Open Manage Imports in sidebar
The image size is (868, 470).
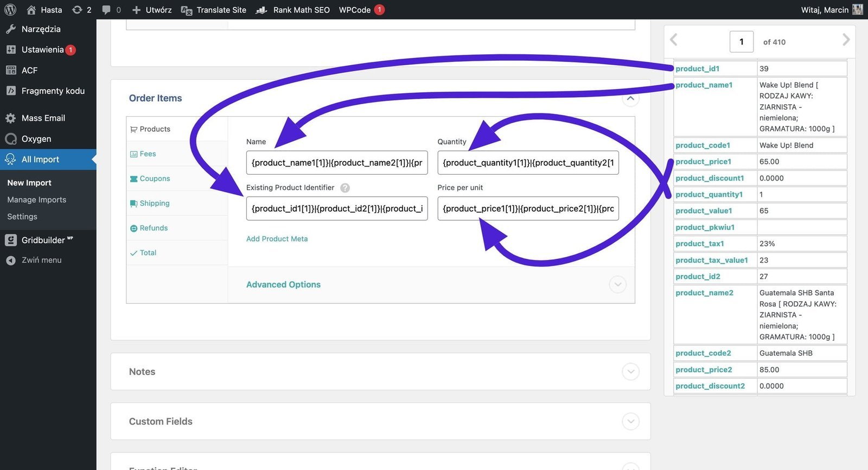[x=37, y=200]
